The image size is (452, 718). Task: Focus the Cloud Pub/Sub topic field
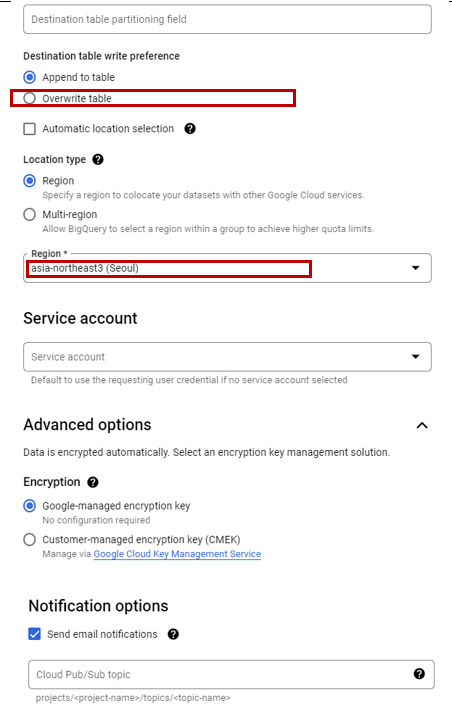231,674
